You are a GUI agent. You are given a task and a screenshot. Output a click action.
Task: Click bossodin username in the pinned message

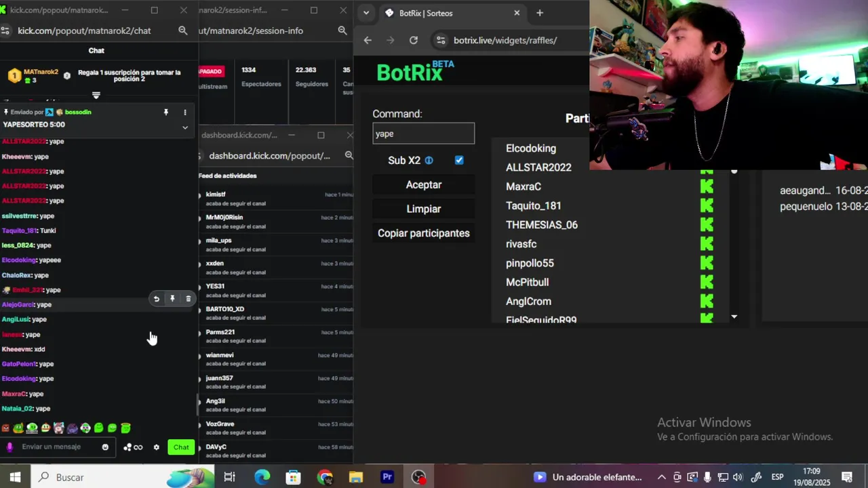[x=78, y=112]
